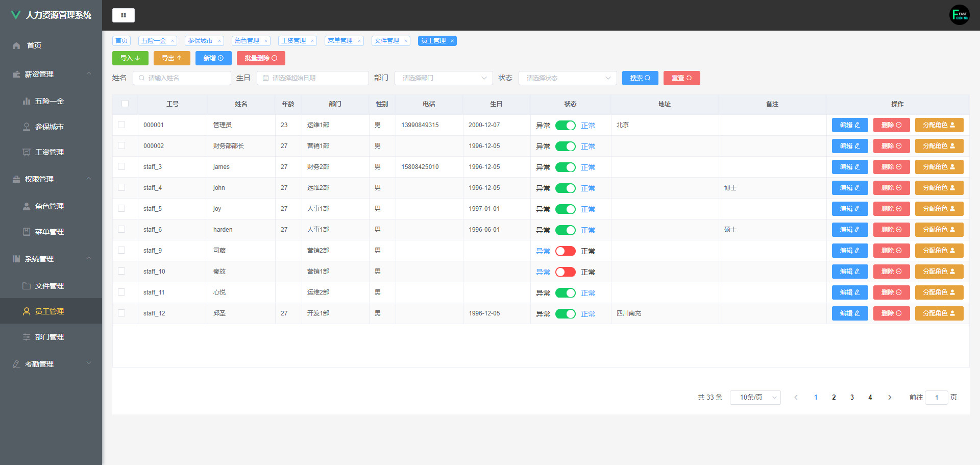Image resolution: width=980 pixels, height=465 pixels.
Task: Go to the next page arrow
Action: [x=890, y=397]
